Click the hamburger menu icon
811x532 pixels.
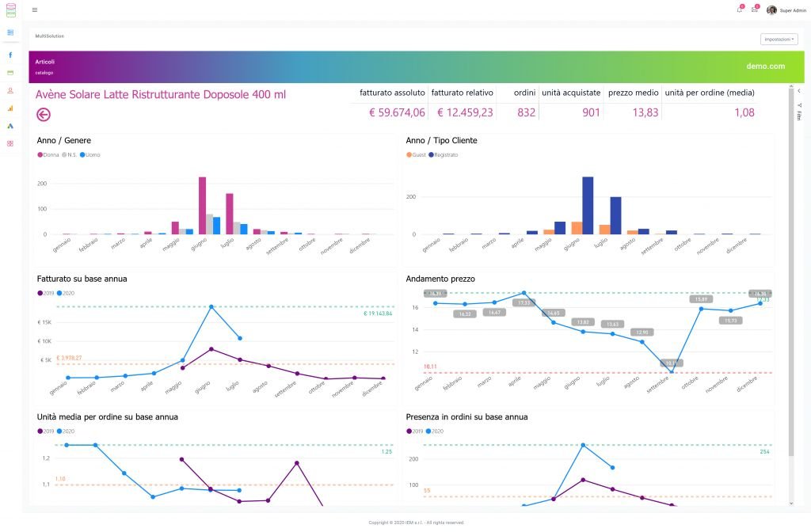click(x=34, y=10)
